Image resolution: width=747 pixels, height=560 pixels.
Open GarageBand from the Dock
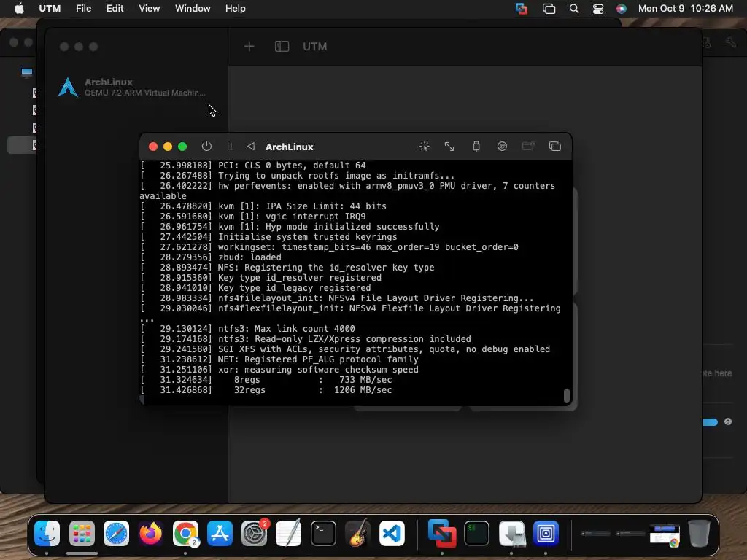click(357, 533)
